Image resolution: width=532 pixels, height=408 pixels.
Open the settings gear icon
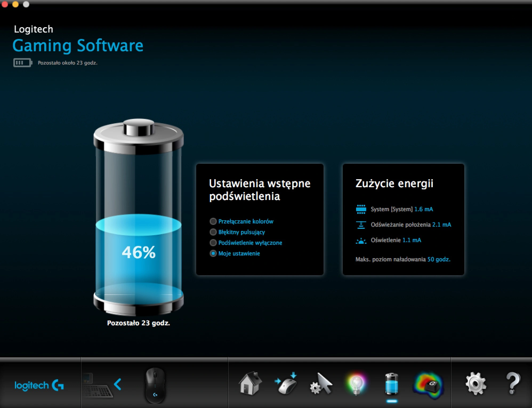[476, 384]
